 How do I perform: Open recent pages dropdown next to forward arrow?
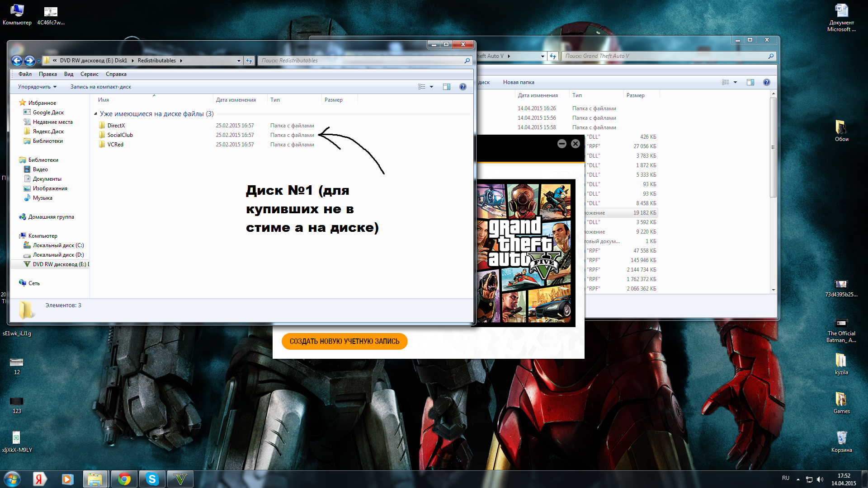click(38, 61)
